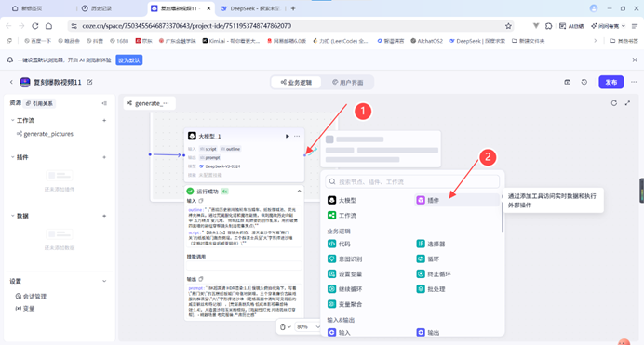Insert the 循环 loop node
Viewport: 644px width, 345px height.
click(x=428, y=259)
